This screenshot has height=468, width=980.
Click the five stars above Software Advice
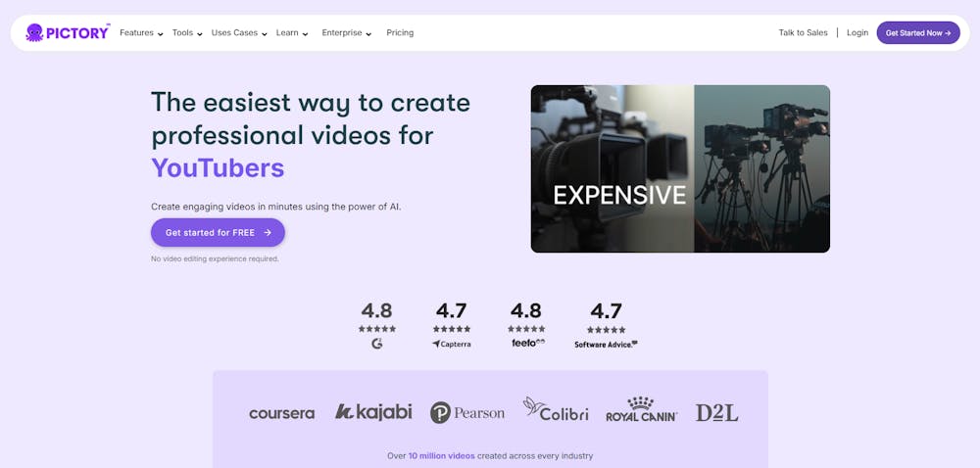click(606, 330)
